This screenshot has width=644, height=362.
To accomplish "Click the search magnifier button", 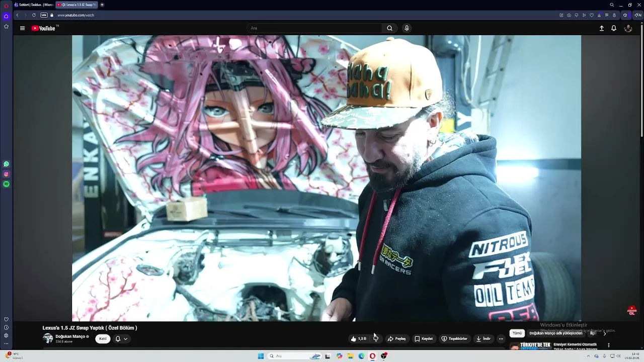I will [389, 28].
